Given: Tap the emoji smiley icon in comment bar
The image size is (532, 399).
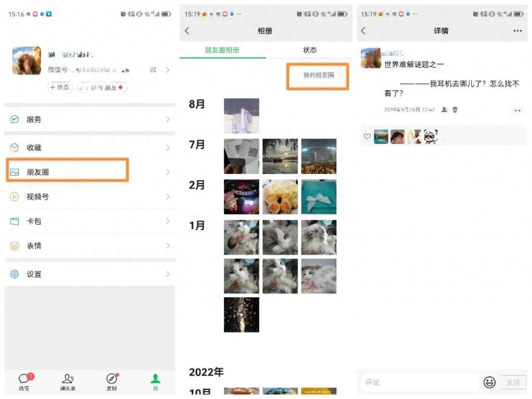Looking at the screenshot, I should coord(489,382).
